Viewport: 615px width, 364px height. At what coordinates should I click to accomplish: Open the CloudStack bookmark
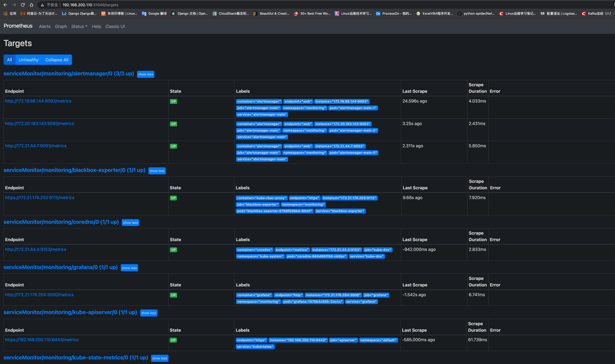coord(231,13)
